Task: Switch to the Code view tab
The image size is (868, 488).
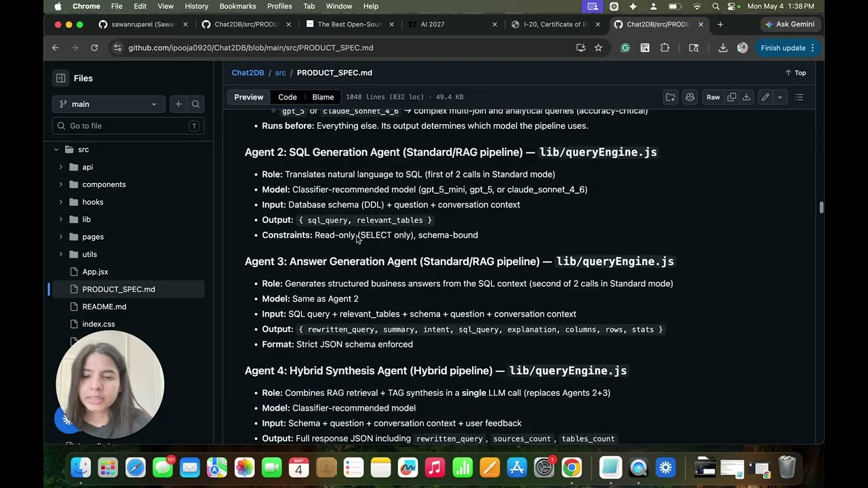Action: [288, 97]
